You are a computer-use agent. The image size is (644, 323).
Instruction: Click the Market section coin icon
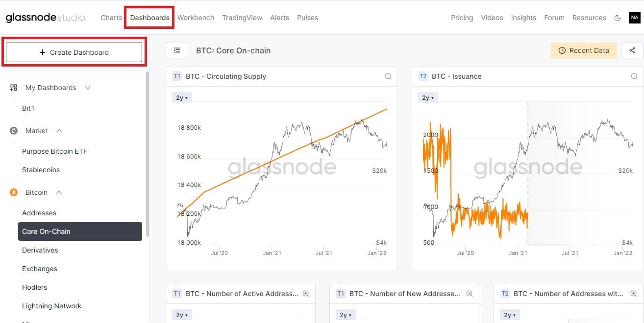click(x=14, y=131)
